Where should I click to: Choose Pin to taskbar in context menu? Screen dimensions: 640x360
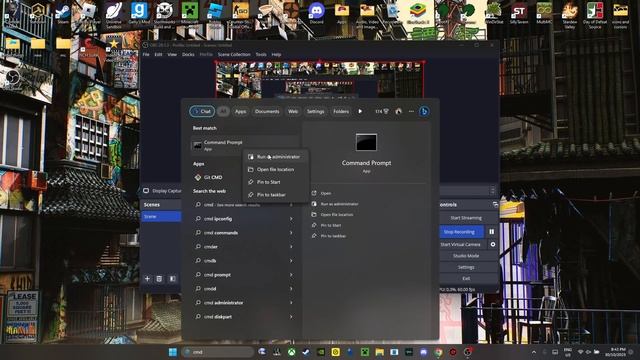point(276,195)
